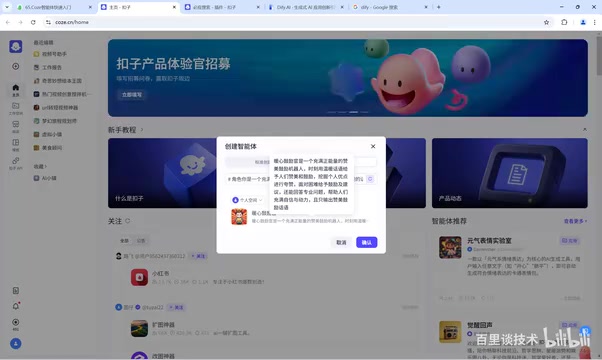Open the templates icon in sidebar
Viewport: 602px width, 360px height.
click(16, 144)
